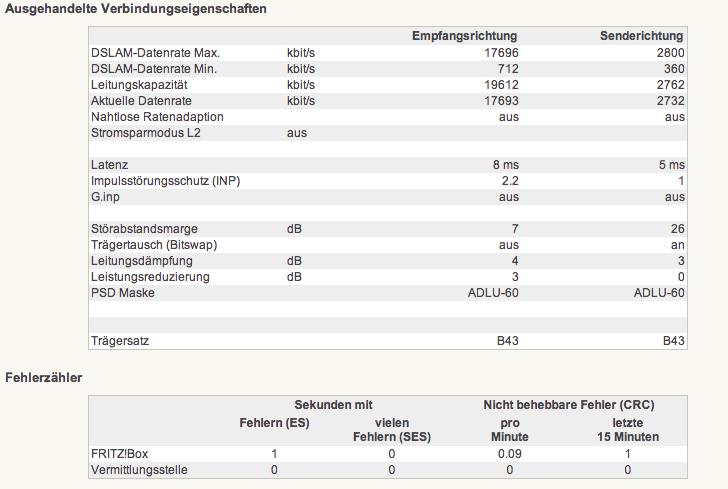Select the 'Störabstandsmarge' row label
Screen dimensions: 728x489
(144, 229)
